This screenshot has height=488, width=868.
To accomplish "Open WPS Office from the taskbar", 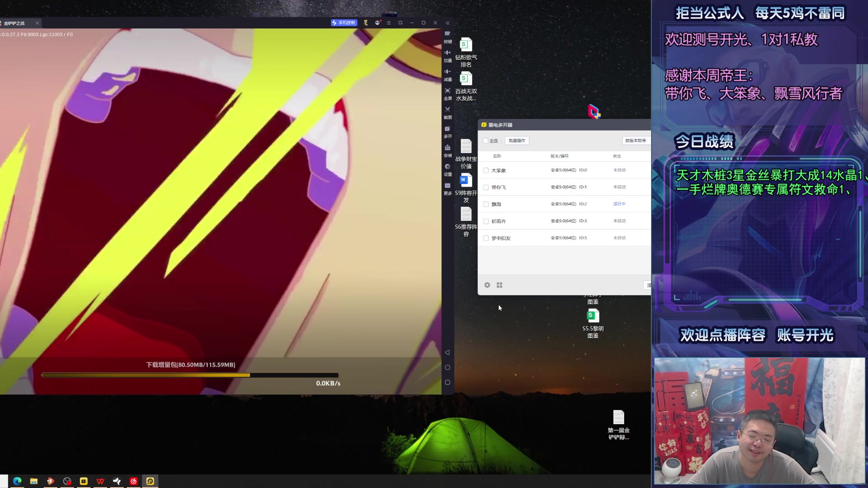I will (100, 481).
